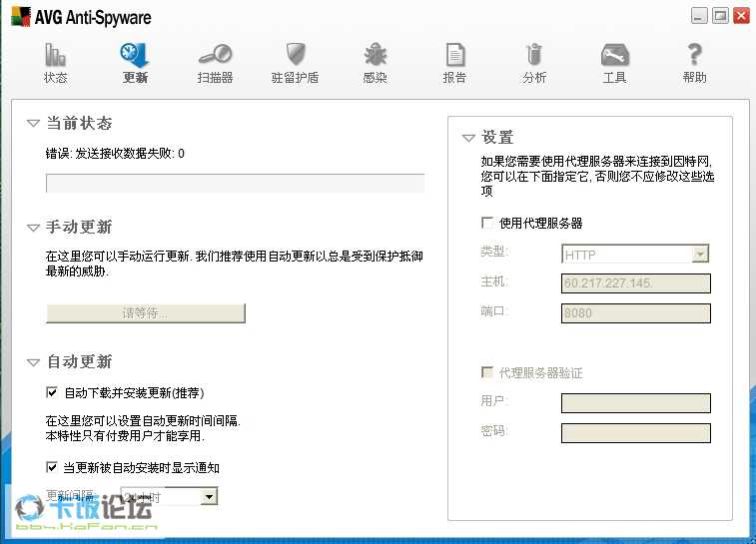Screen dimensions: 756x544
Task: Click the AVG Anti-Spyware logo icon
Action: click(21, 17)
